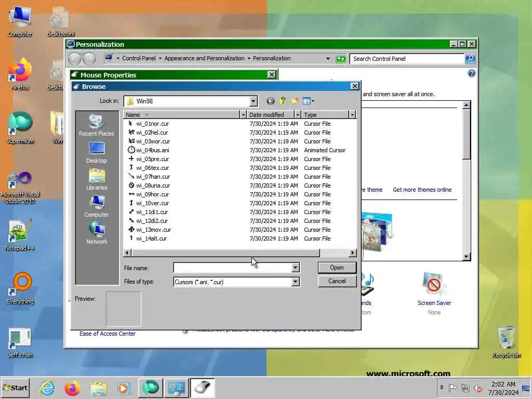The height and width of the screenshot is (399, 532).
Task: Select wi_08una.cur unavailable cursor file
Action: pyautogui.click(x=153, y=185)
